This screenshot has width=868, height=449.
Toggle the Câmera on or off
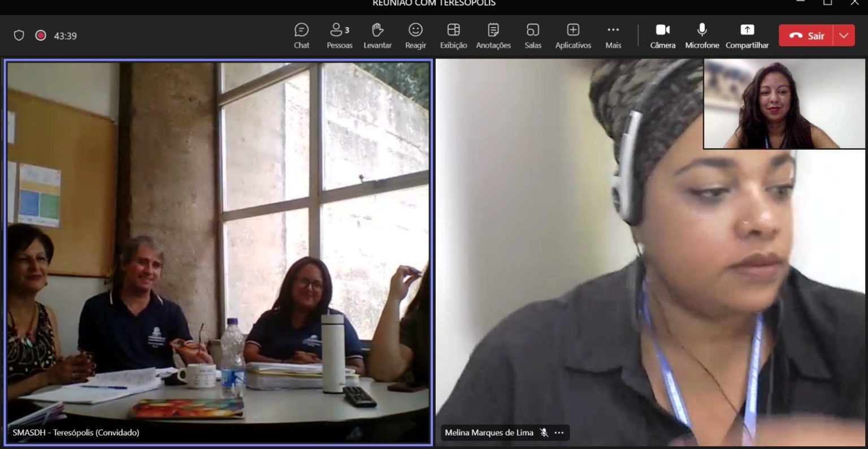click(662, 36)
